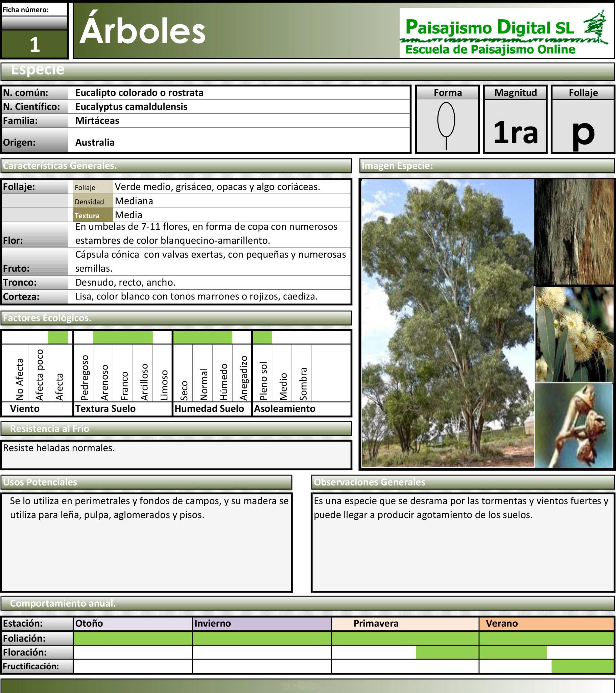Image resolution: width=616 pixels, height=693 pixels.
Task: Click the Factores Ecológicos section header
Action: tap(176, 318)
